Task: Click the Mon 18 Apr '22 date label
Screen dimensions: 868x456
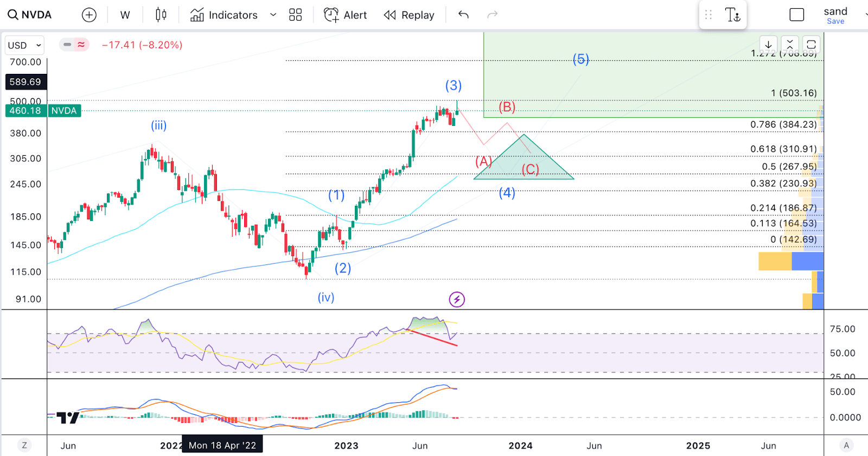Action: [x=222, y=445]
